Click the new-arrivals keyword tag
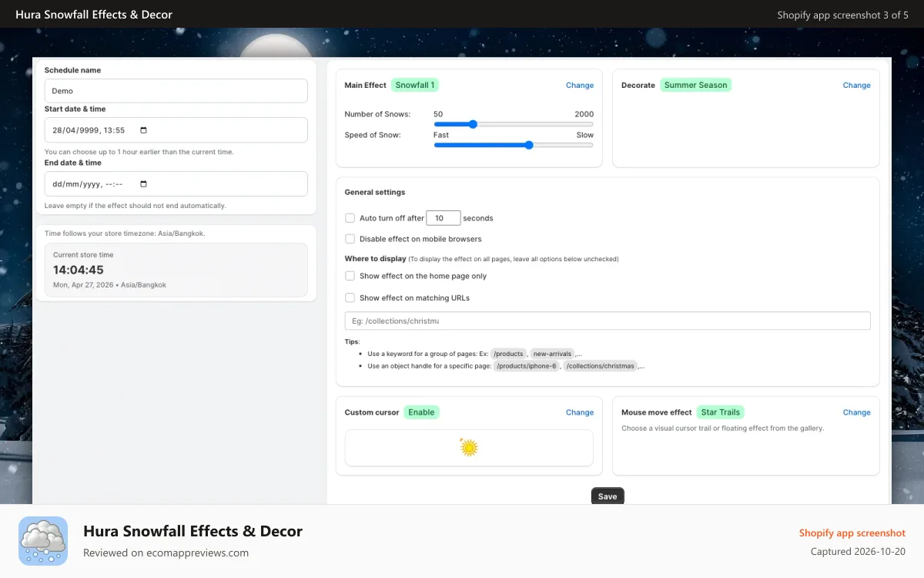Screen dimensions: 924x578 [552, 353]
